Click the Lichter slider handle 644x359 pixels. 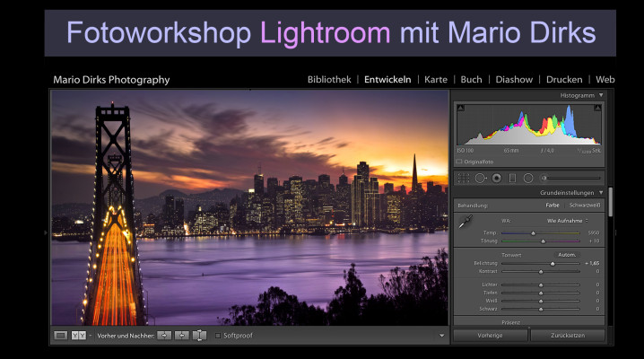[x=541, y=285]
